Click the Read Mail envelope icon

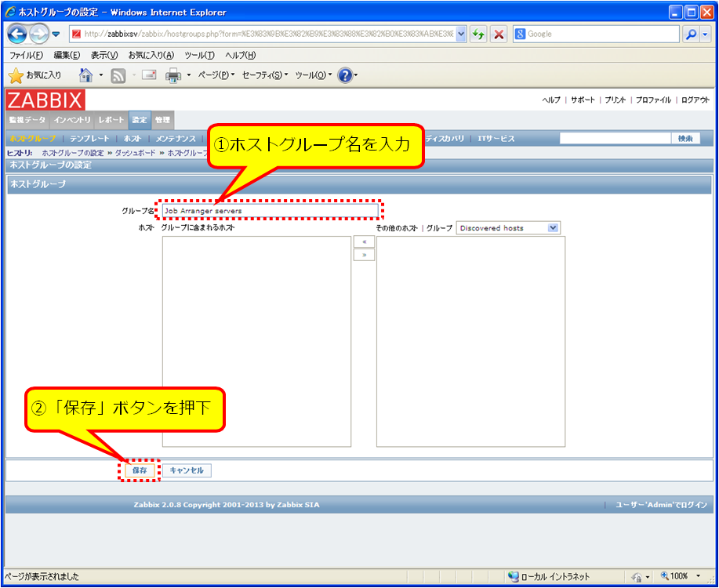149,74
